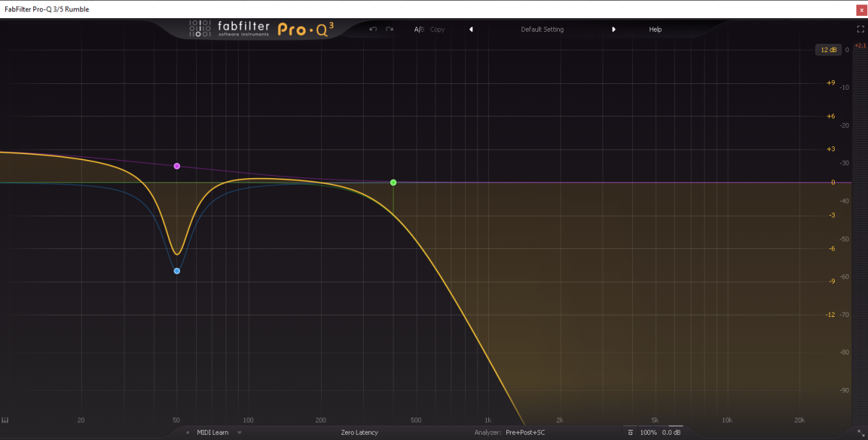Select the purple low shelf band node
Screen dimensions: 868x440
coord(176,166)
